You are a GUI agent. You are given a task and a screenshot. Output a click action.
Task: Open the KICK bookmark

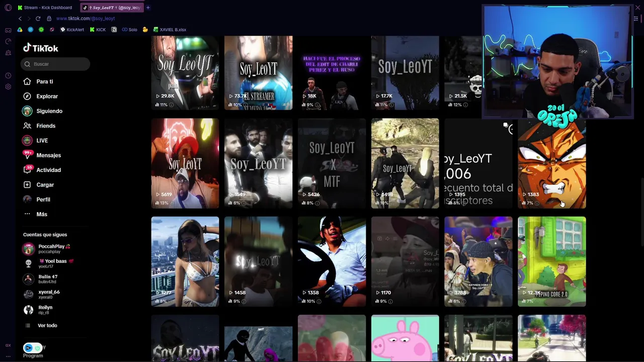[98, 30]
